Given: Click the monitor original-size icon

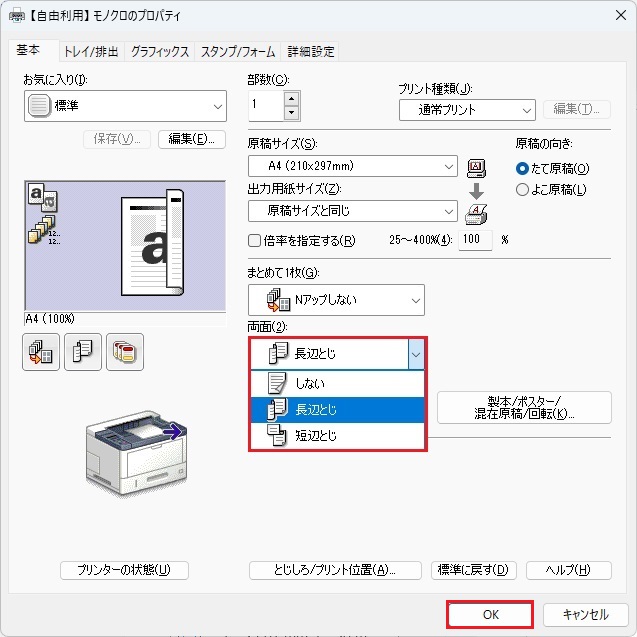Looking at the screenshot, I should click(x=476, y=168).
